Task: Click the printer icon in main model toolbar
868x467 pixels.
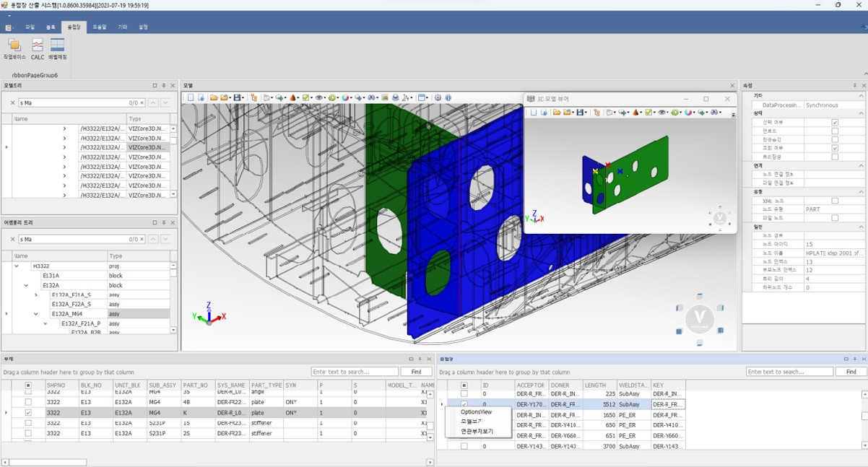Action: tap(395, 97)
